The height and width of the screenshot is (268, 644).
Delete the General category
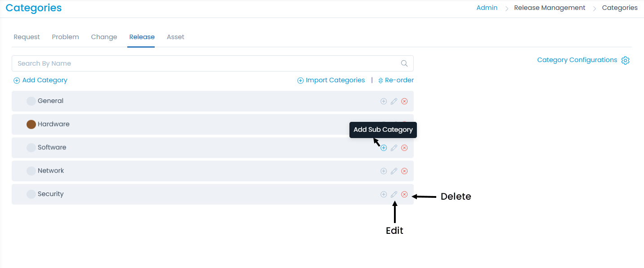point(404,101)
